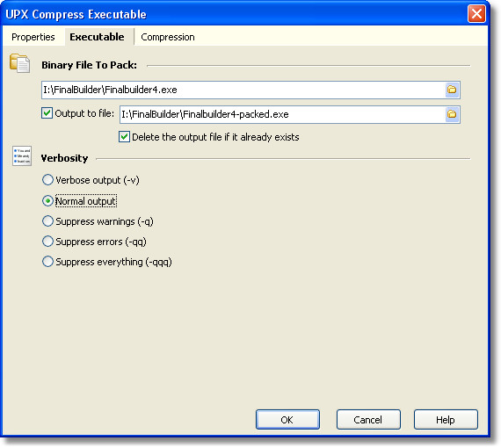Browse for output file folder icon

tap(452, 114)
